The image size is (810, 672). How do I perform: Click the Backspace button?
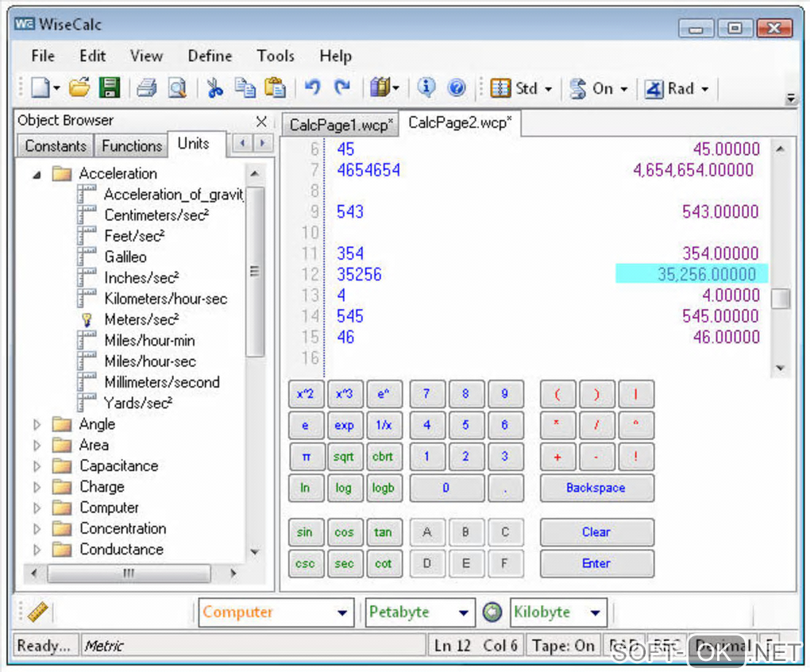596,489
